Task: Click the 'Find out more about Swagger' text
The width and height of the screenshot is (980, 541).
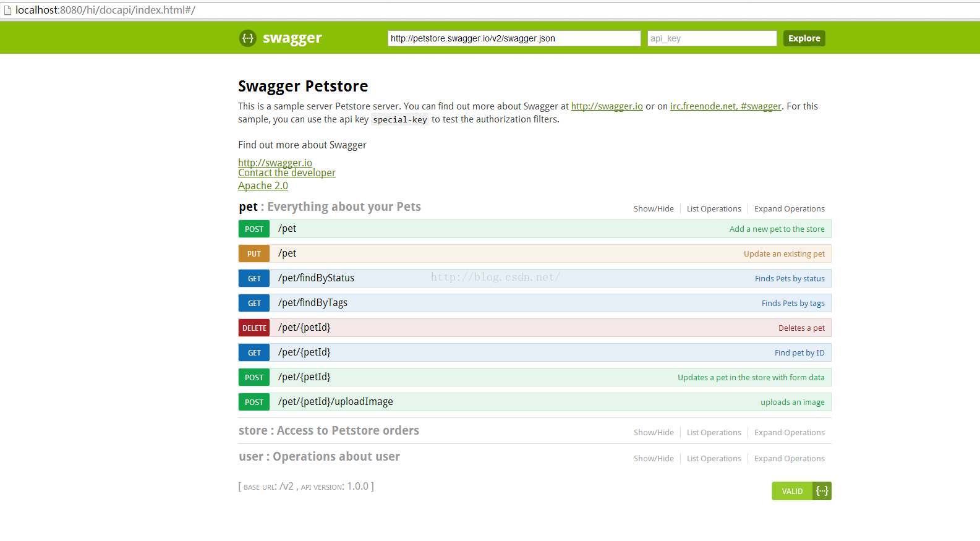Action: coord(302,145)
